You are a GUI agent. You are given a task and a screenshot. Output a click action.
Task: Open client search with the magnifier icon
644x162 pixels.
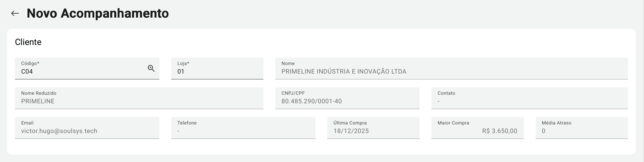[151, 68]
